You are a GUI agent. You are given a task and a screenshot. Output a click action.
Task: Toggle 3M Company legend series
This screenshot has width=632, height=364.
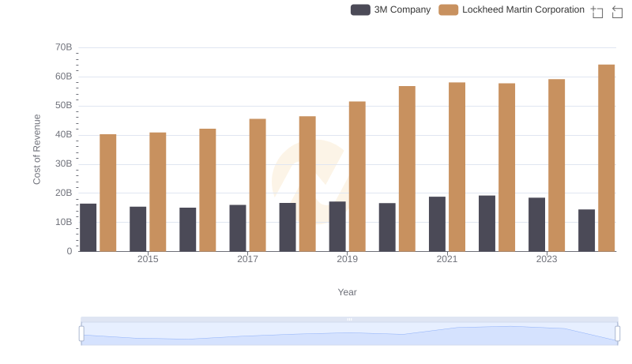pos(390,9)
